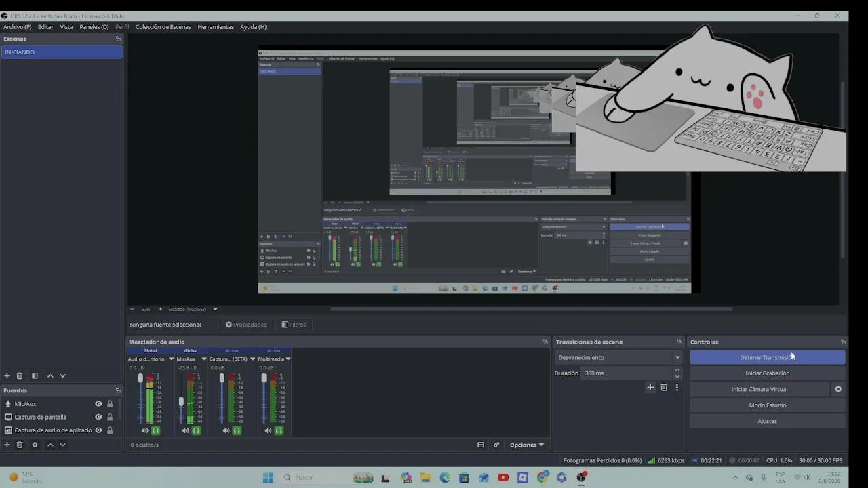The width and height of the screenshot is (868, 488).
Task: Click Detener Transmisión button
Action: [768, 357]
